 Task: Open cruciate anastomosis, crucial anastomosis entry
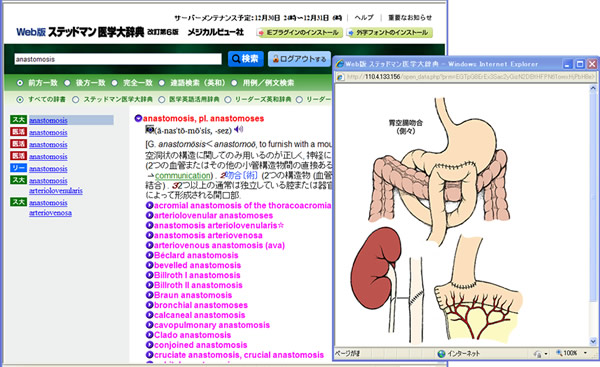(239, 355)
